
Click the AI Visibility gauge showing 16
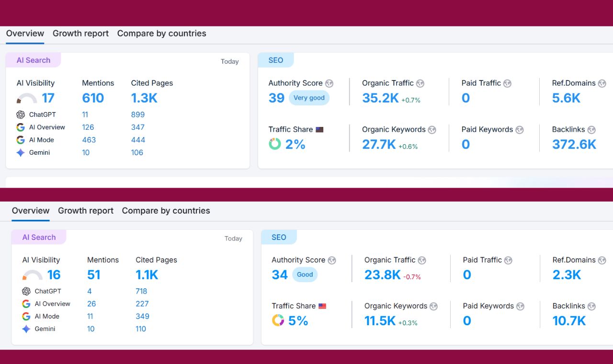[32, 275]
